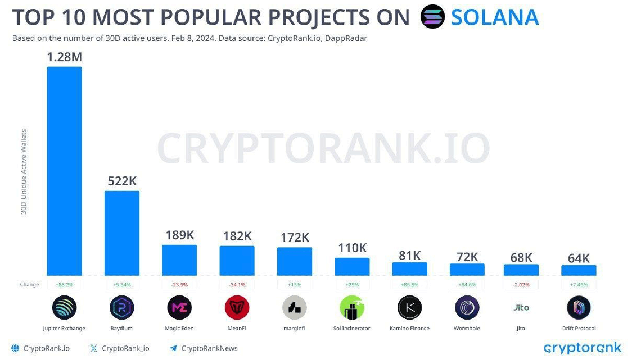Screen dimensions: 632x364
Task: Open the CryptoRank_io X handle link
Action: (120, 348)
